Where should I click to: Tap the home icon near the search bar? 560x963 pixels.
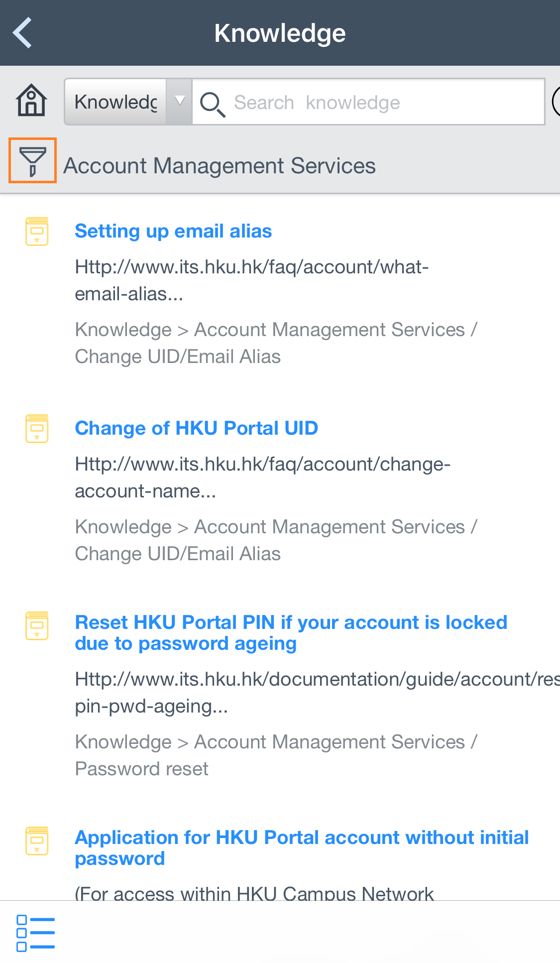click(x=31, y=101)
